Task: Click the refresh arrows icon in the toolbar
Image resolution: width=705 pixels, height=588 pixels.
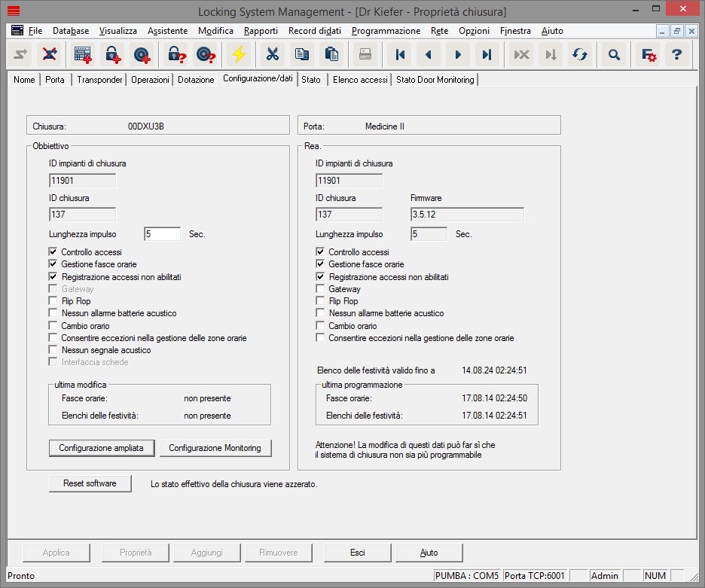Action: point(579,54)
